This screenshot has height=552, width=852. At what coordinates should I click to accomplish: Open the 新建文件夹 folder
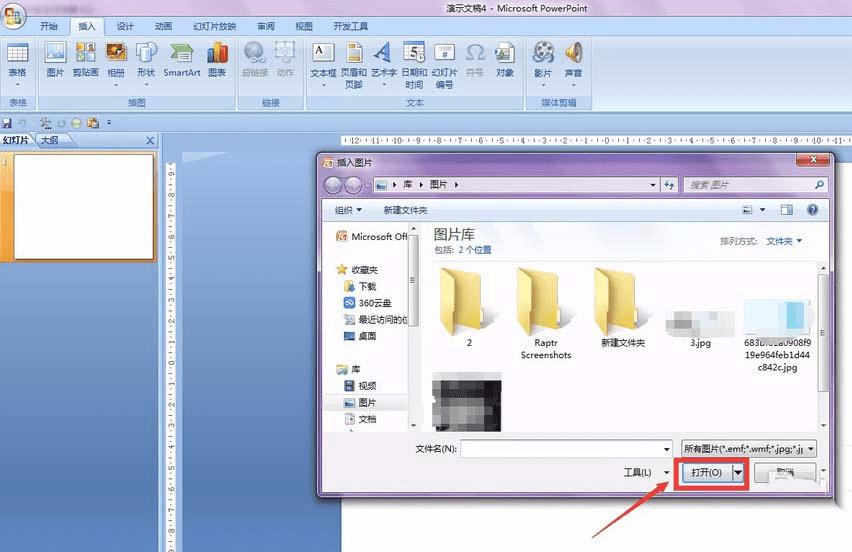[x=623, y=307]
